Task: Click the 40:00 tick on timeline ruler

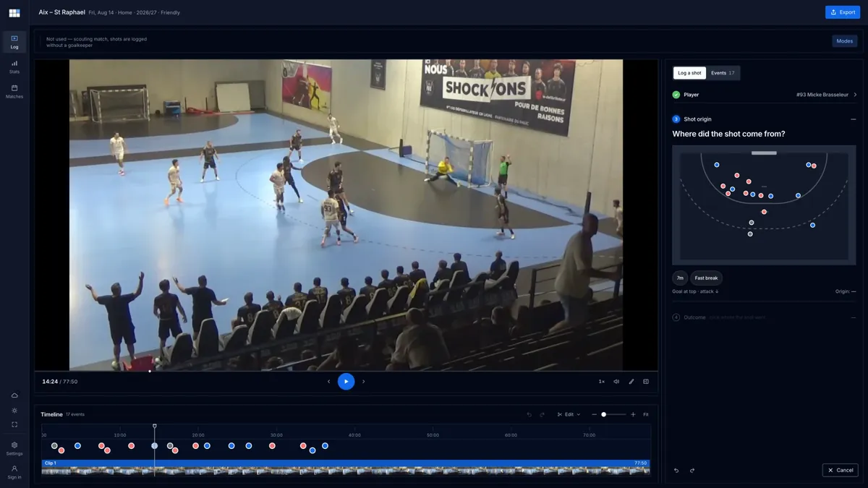Action: pyautogui.click(x=354, y=435)
